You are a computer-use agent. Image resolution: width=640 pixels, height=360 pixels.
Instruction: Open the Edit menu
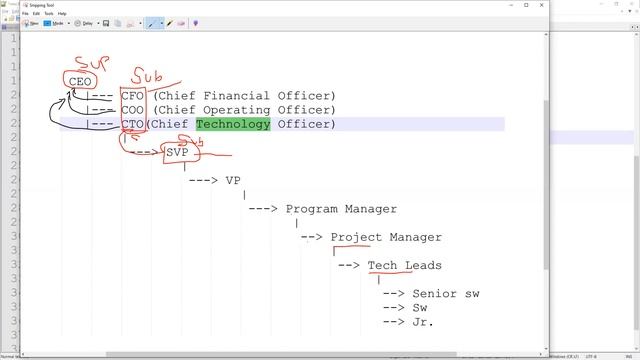(36, 13)
